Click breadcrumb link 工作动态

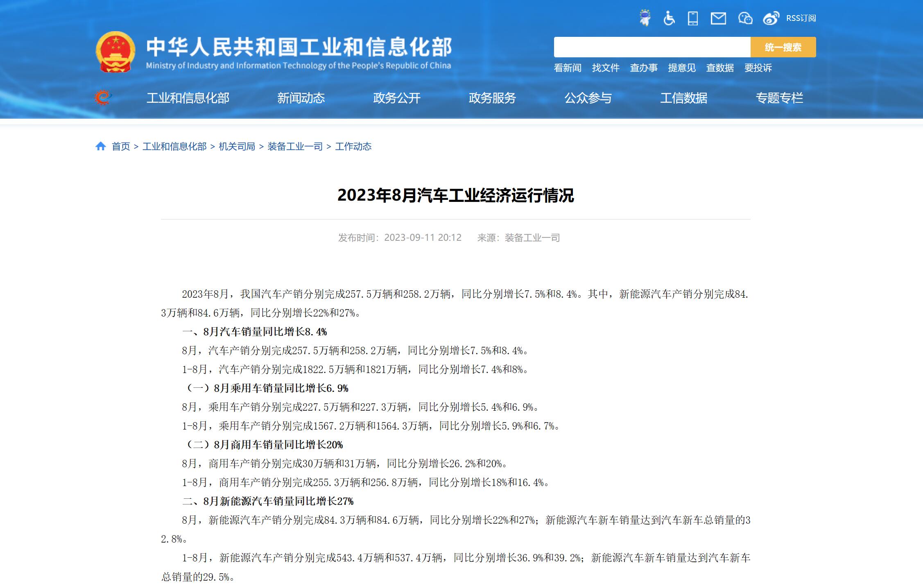pos(353,146)
